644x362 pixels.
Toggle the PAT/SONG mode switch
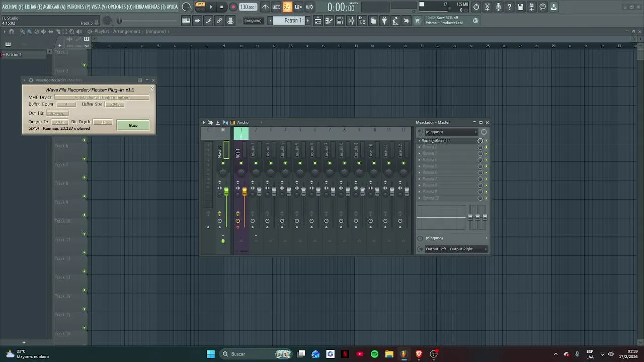pos(200,7)
